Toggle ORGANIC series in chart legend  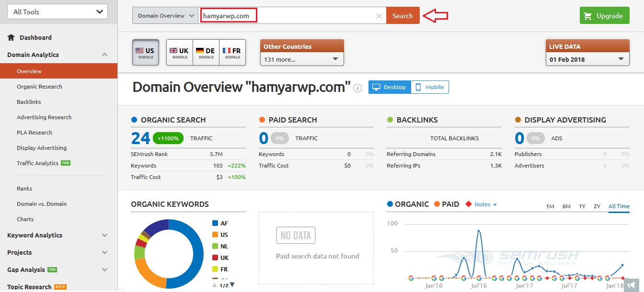point(408,204)
